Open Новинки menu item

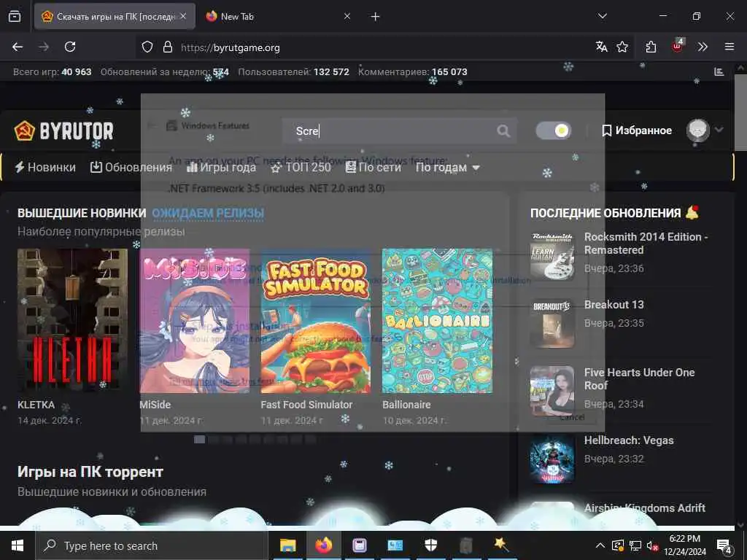click(x=45, y=167)
